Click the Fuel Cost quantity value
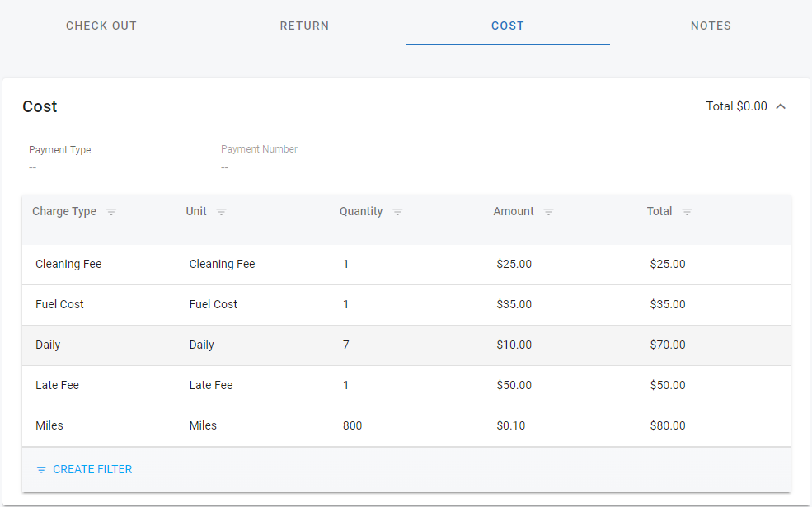The width and height of the screenshot is (812, 507). 346,305
